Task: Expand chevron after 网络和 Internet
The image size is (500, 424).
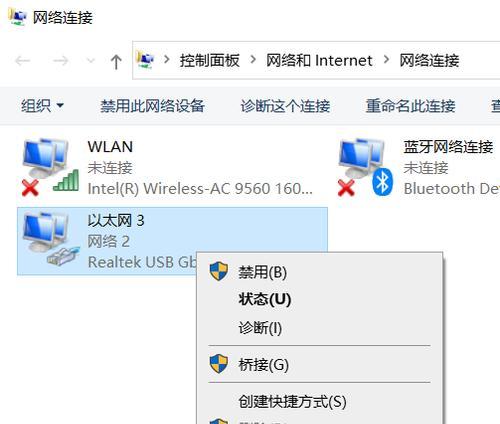Action: pos(386,60)
